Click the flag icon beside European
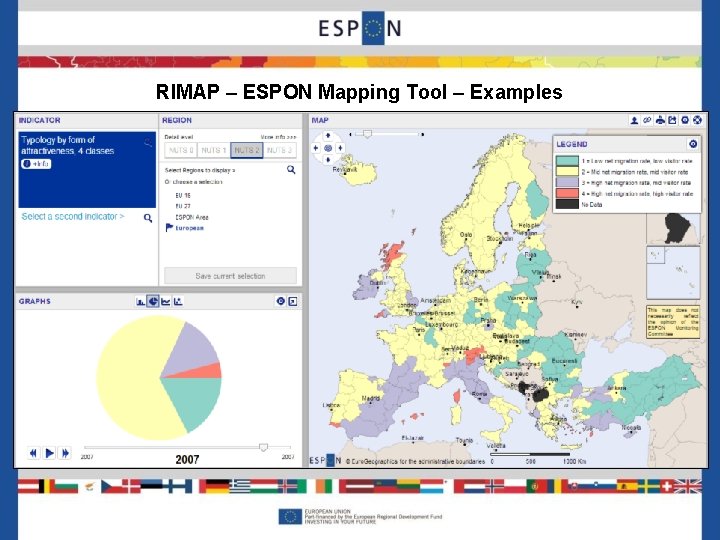 point(169,228)
